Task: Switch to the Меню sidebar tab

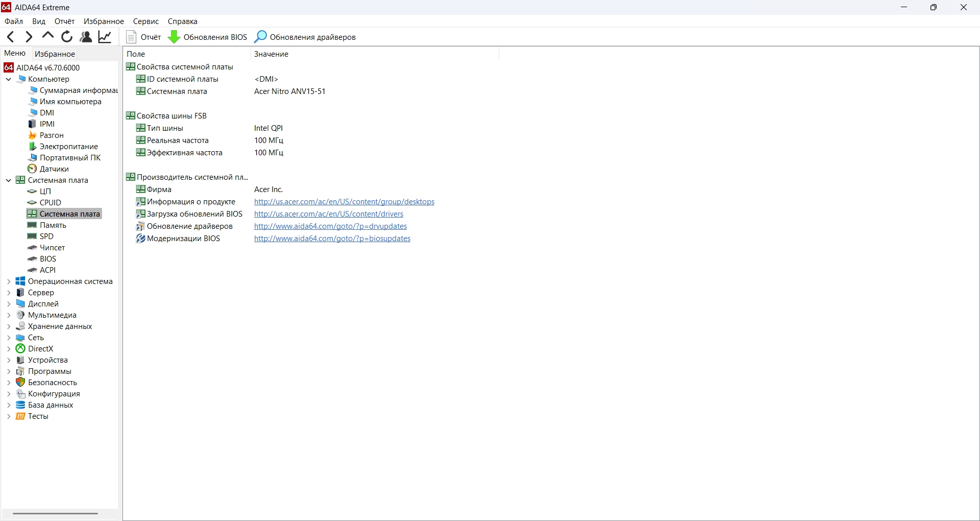Action: pyautogui.click(x=15, y=53)
